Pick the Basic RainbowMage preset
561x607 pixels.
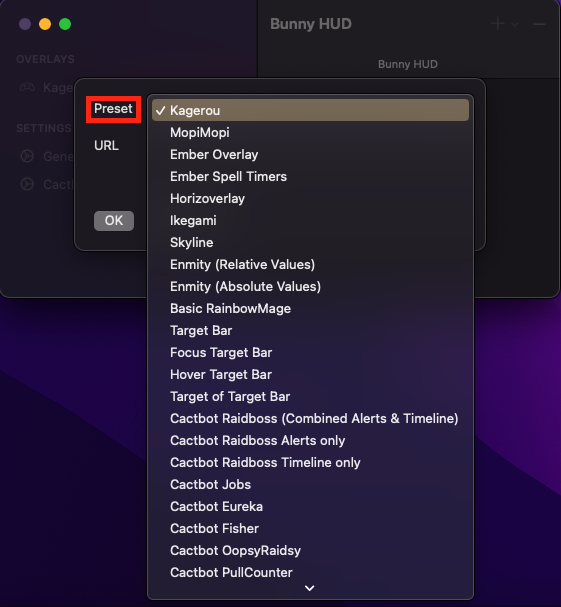310,309
